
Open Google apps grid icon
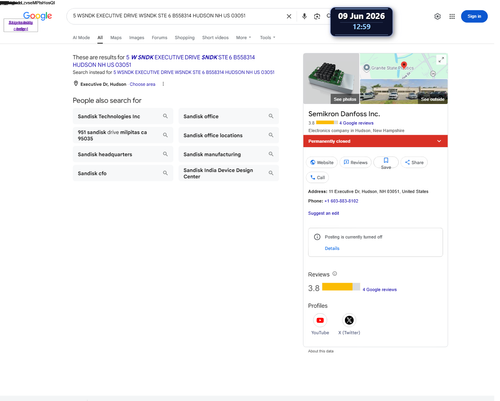[452, 16]
